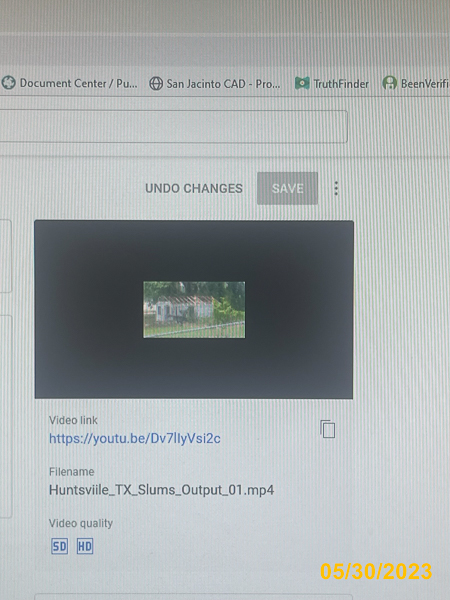Click the grey SAVE button
The width and height of the screenshot is (450, 600).
pyautogui.click(x=287, y=188)
